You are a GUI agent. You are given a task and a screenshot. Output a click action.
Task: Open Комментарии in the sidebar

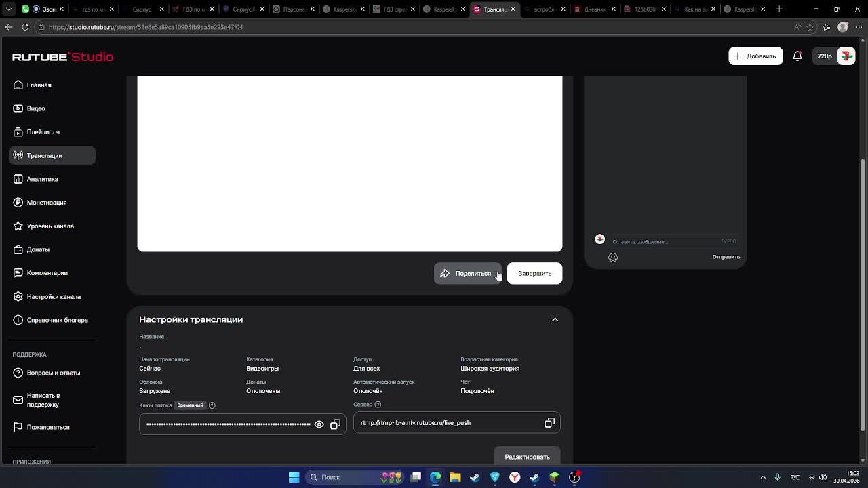pos(52,273)
